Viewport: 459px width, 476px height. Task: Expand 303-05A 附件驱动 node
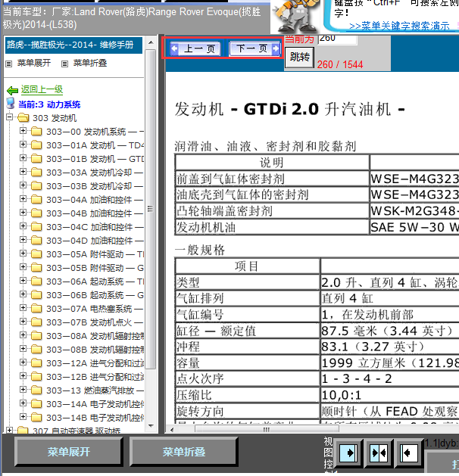[x=23, y=254]
